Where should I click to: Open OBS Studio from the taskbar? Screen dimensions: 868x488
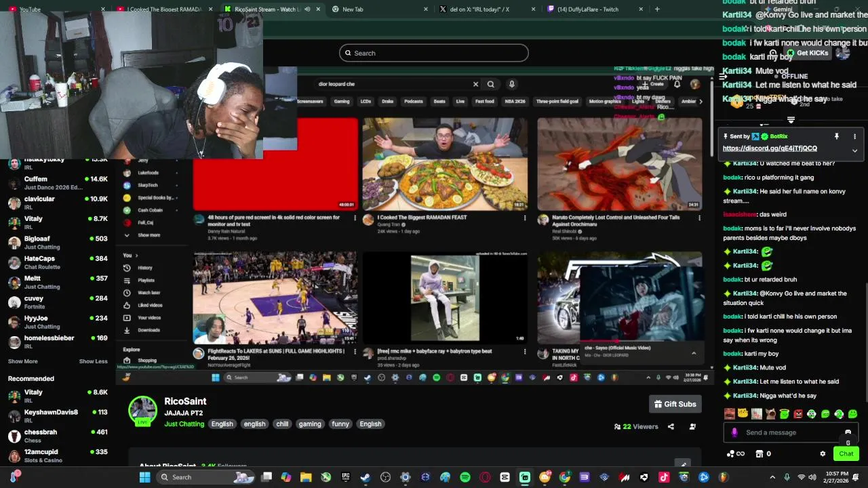385,477
